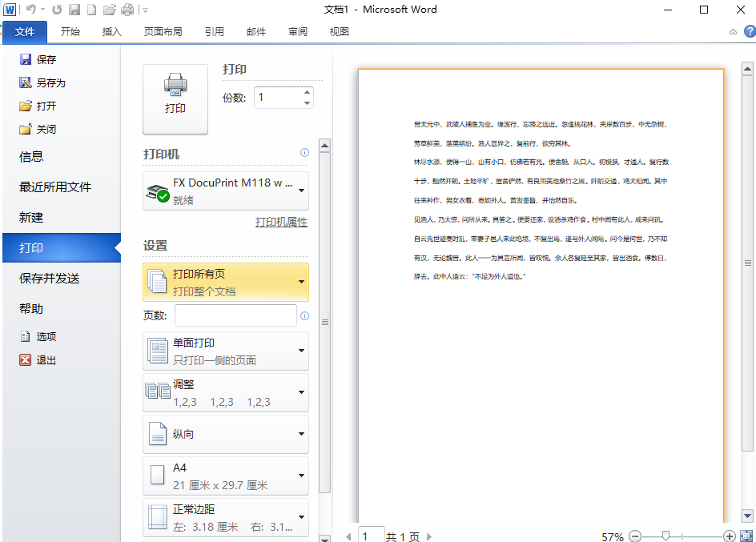Switch to the 页面布局 ribbon tab
756x542 pixels.
click(163, 32)
